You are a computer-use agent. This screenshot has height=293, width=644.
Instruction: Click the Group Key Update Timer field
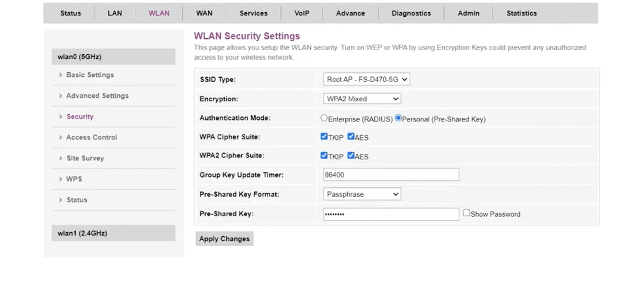coord(391,175)
